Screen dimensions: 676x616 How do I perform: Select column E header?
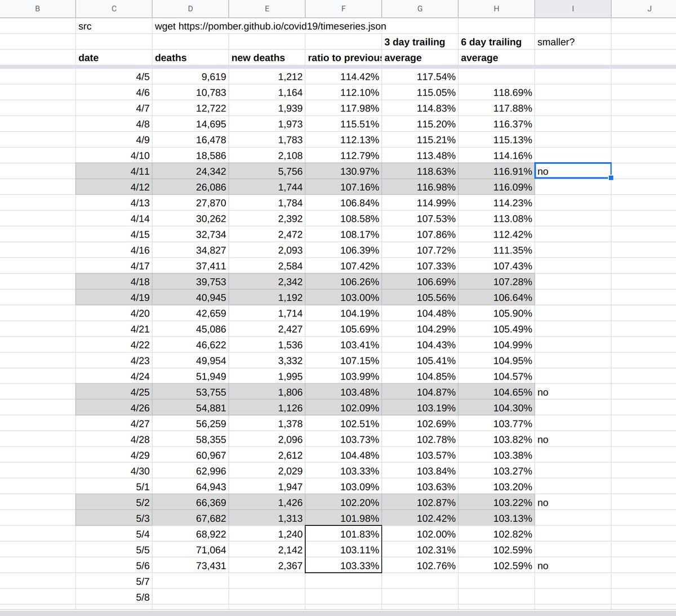[x=267, y=8]
